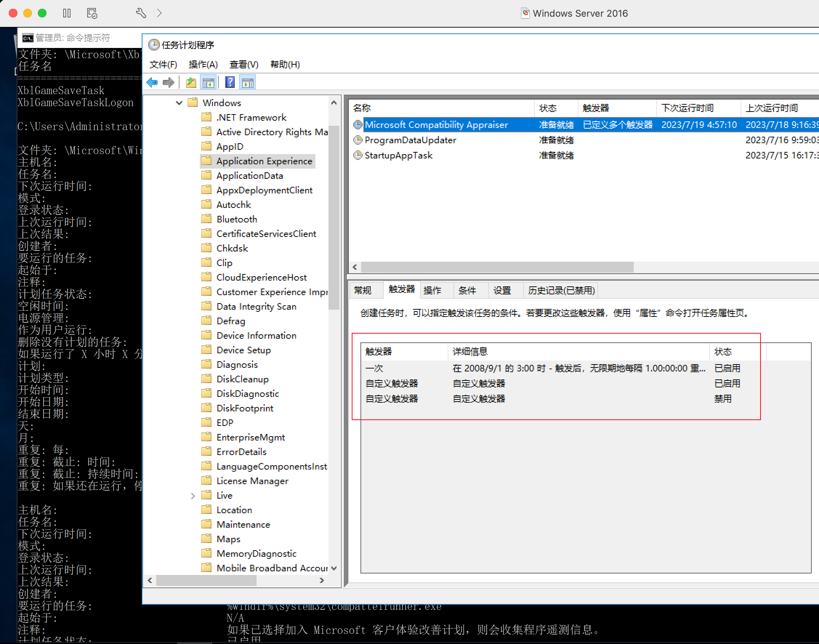Click the VM snapshot icon in title bar
Screen dimensions: 819x644
(x=92, y=13)
